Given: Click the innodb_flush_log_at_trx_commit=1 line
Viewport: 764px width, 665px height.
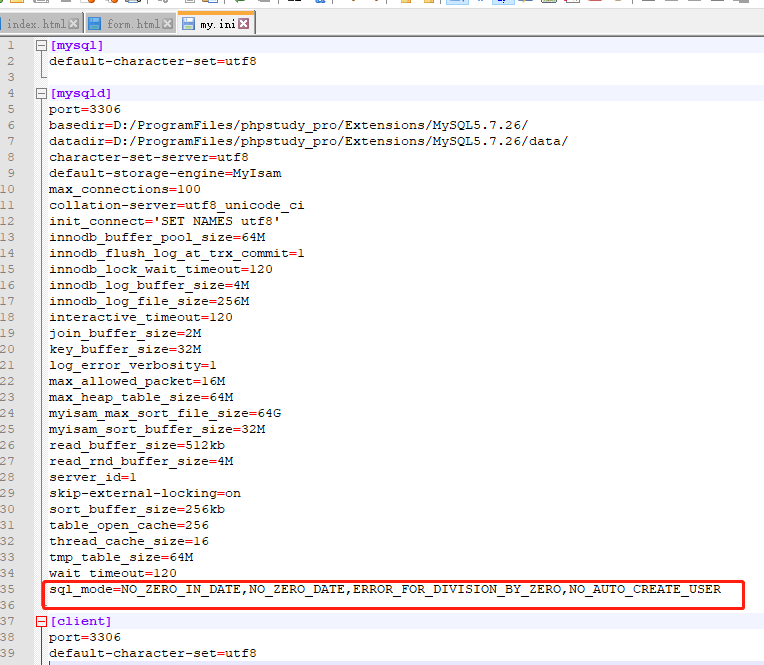Looking at the screenshot, I should pos(176,253).
